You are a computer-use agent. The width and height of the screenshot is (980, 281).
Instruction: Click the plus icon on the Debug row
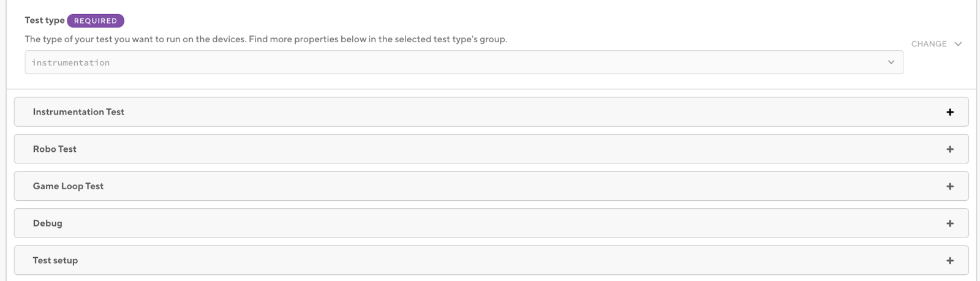pyautogui.click(x=950, y=223)
